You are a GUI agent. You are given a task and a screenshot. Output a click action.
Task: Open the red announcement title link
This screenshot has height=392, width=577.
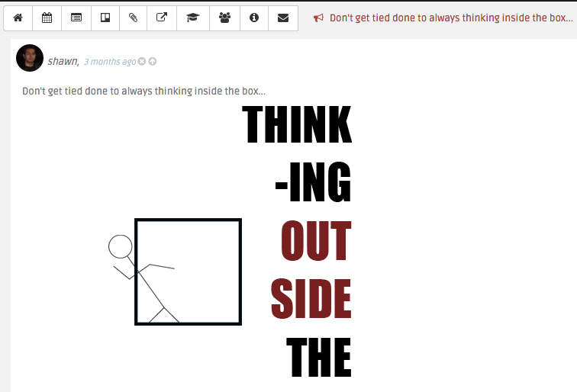click(x=451, y=18)
